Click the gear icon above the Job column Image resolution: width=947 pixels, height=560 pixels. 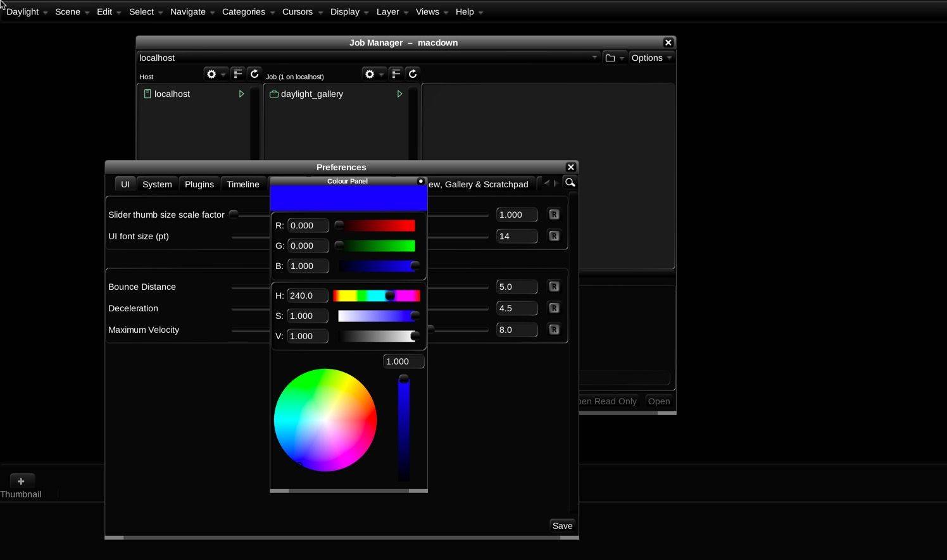point(370,74)
